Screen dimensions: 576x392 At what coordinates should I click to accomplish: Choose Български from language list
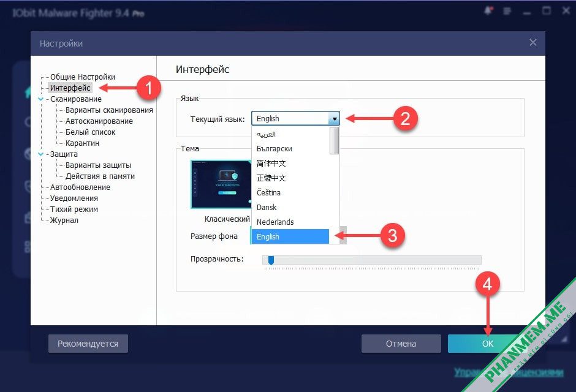click(290, 149)
